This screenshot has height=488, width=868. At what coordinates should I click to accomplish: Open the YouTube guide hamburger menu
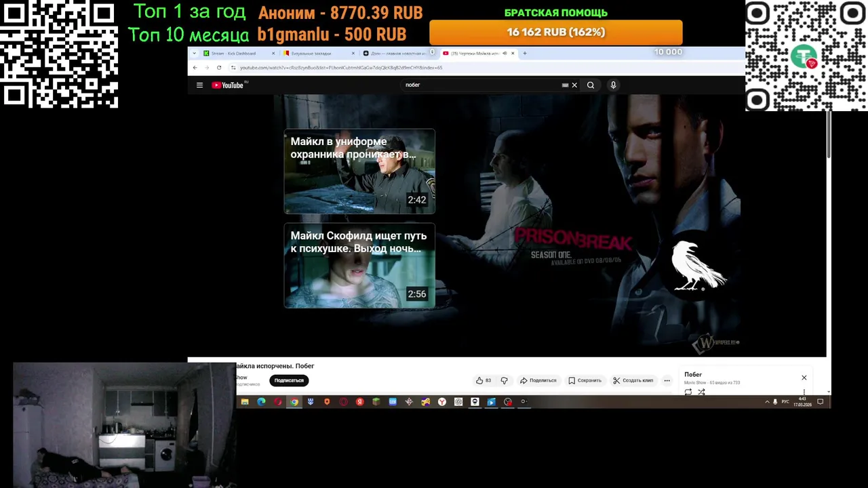(x=199, y=85)
